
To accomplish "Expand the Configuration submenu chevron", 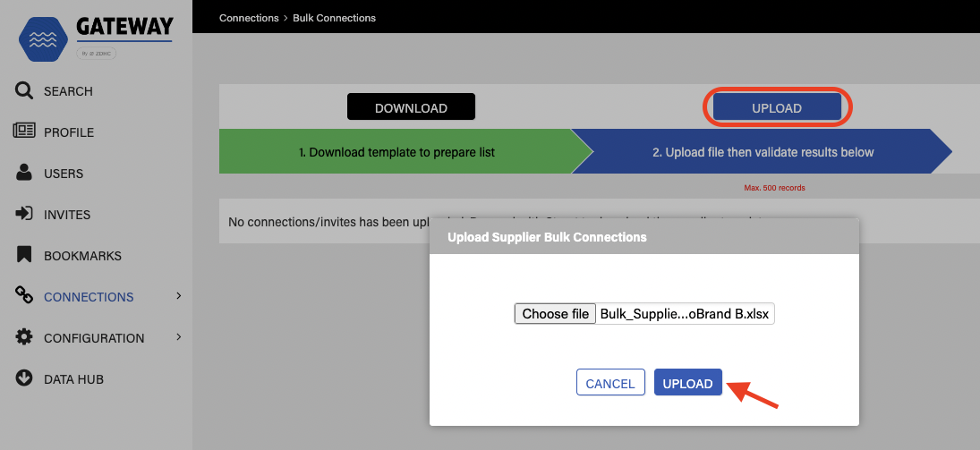I will (x=179, y=336).
